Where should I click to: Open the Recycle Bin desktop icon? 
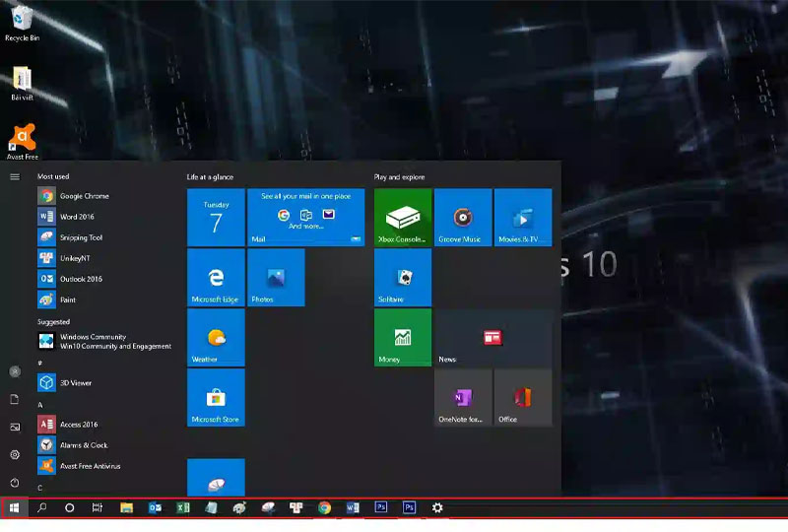pyautogui.click(x=22, y=23)
